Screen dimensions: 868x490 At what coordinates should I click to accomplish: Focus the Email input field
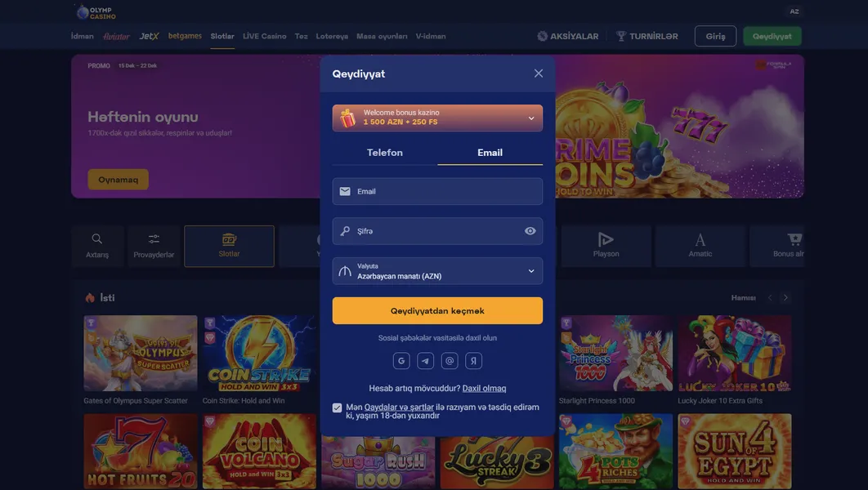[437, 191]
